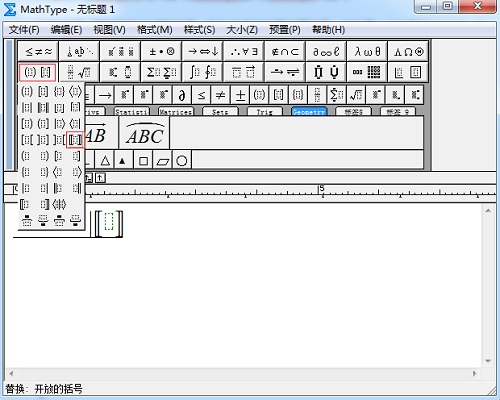500x400 pixels.
Task: Click the status bar text 替换: 开放的括号
Action: pyautogui.click(x=44, y=389)
